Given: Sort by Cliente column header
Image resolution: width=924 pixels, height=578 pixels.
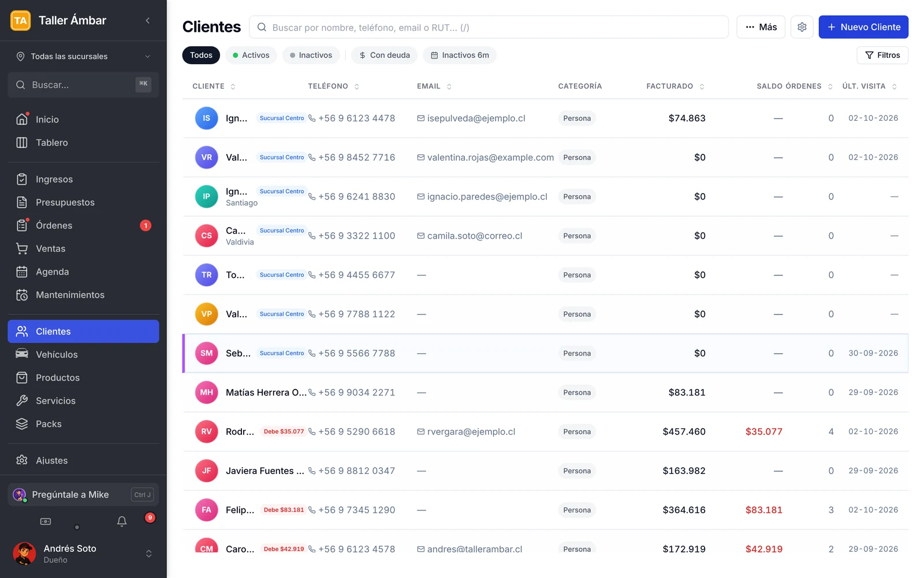Looking at the screenshot, I should coord(214,86).
